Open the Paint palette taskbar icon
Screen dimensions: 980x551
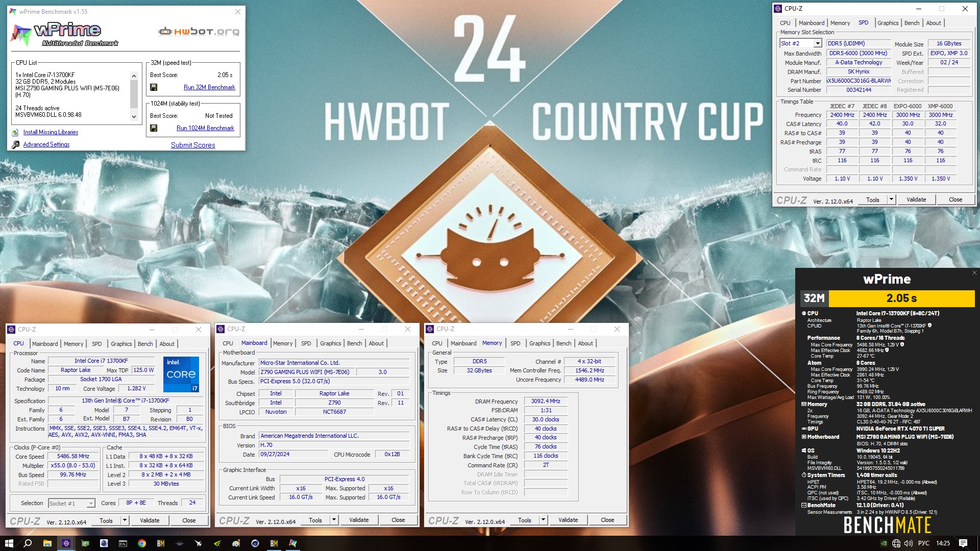[x=236, y=543]
